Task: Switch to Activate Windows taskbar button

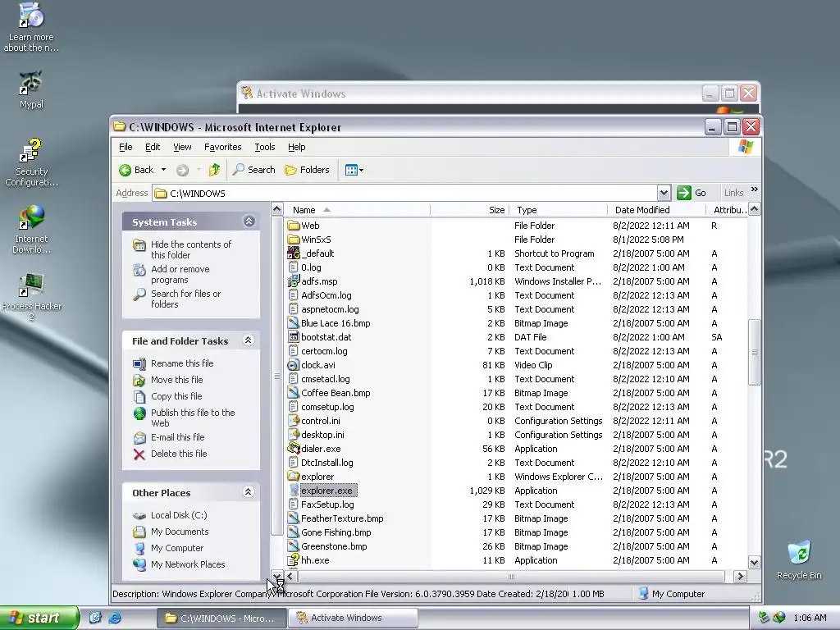Action: click(x=353, y=618)
